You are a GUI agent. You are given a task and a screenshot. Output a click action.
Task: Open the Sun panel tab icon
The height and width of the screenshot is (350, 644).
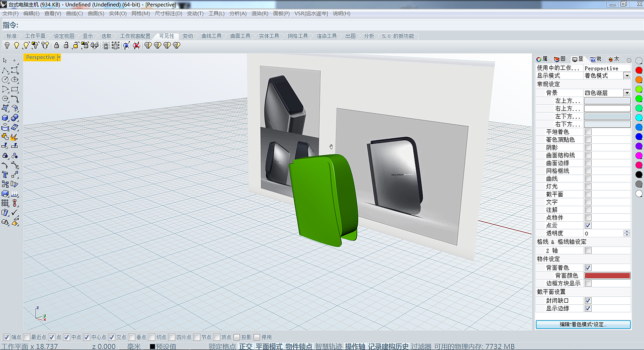(613, 59)
